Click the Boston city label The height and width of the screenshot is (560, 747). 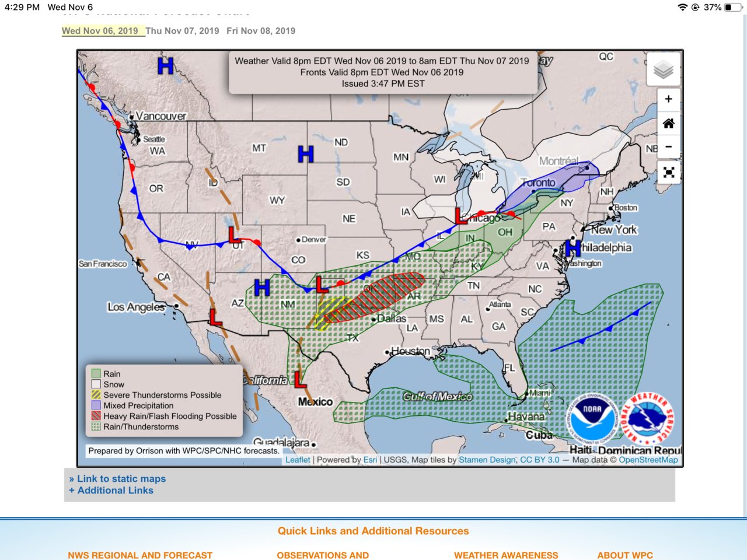[626, 208]
